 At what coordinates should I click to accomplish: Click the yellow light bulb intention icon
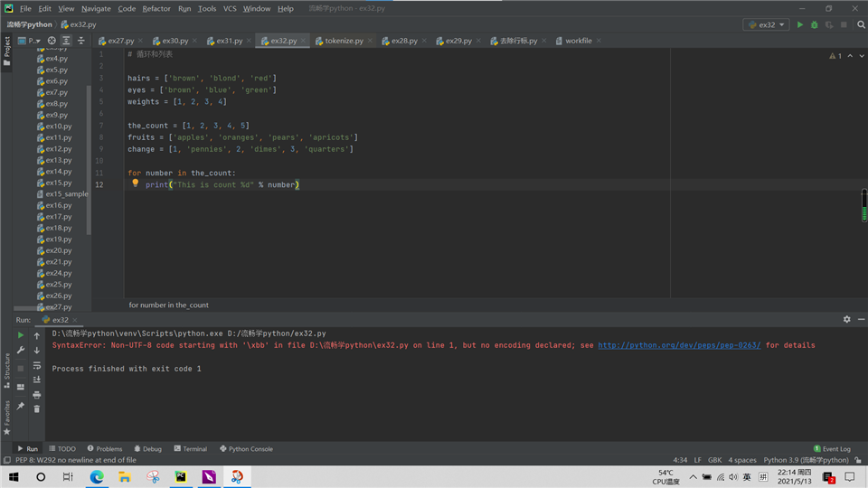coord(135,183)
